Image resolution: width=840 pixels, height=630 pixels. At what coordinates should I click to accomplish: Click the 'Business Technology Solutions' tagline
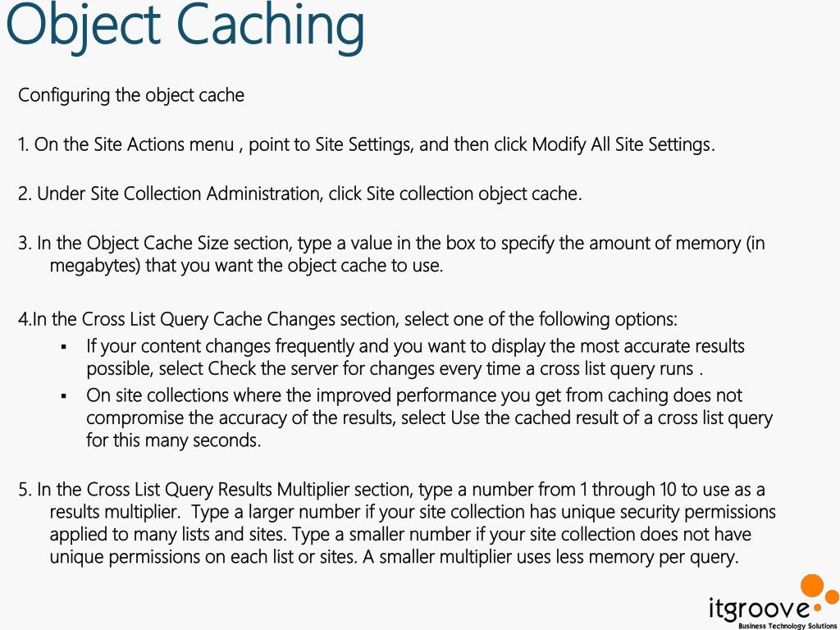tap(787, 626)
